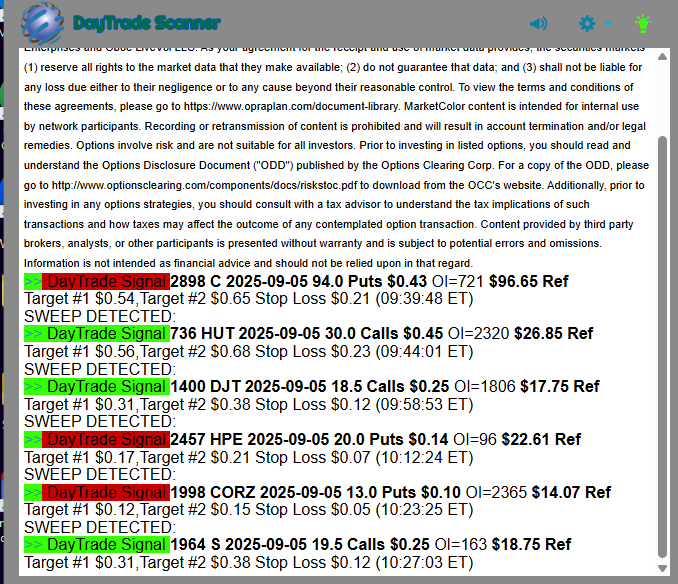
Task: Click the green DayTrade Signal for DJT Calls
Action: (x=97, y=386)
